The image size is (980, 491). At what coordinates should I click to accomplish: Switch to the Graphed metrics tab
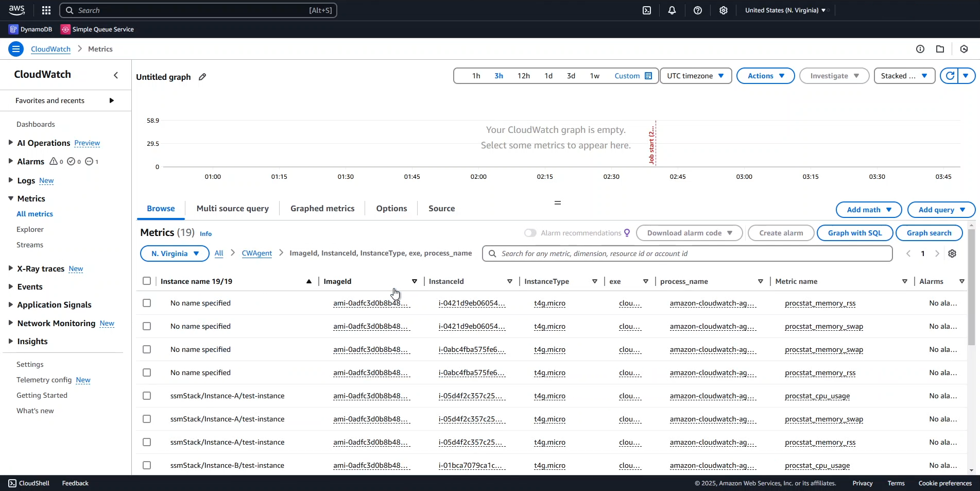pyautogui.click(x=322, y=209)
